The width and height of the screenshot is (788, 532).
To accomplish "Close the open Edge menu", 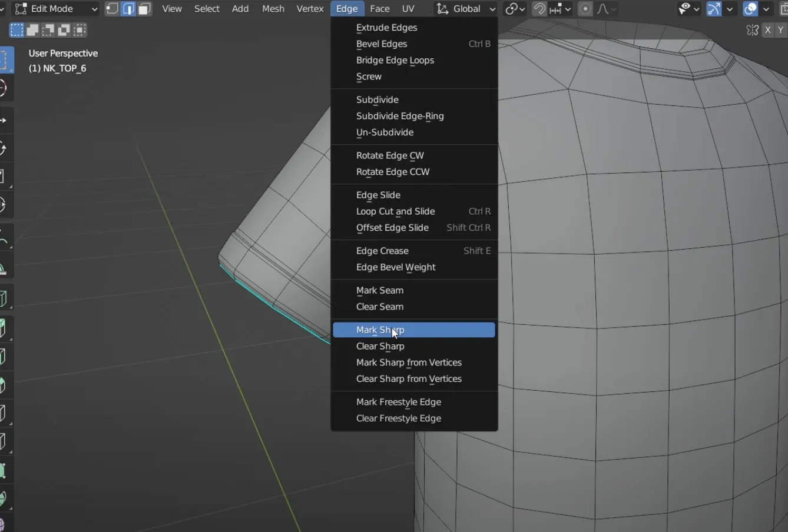I will [347, 9].
